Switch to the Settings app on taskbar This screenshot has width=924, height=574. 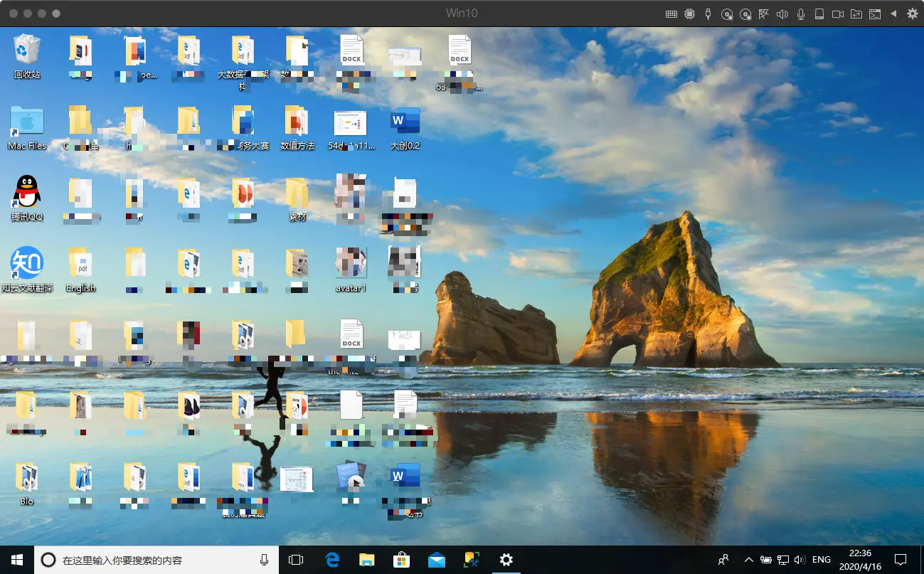[506, 560]
